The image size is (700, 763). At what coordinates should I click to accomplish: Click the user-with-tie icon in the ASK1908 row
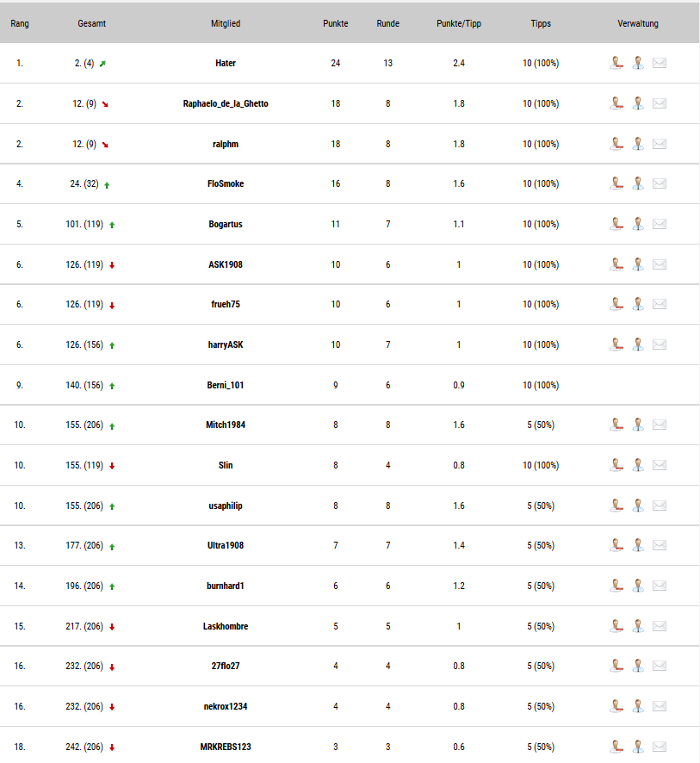point(638,264)
